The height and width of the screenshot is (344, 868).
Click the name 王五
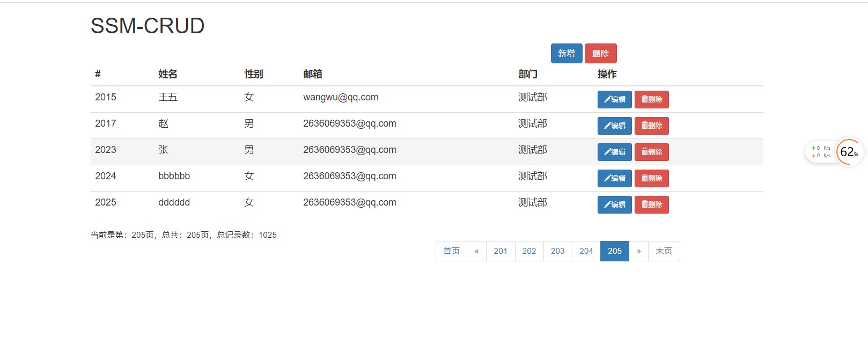[x=168, y=97]
